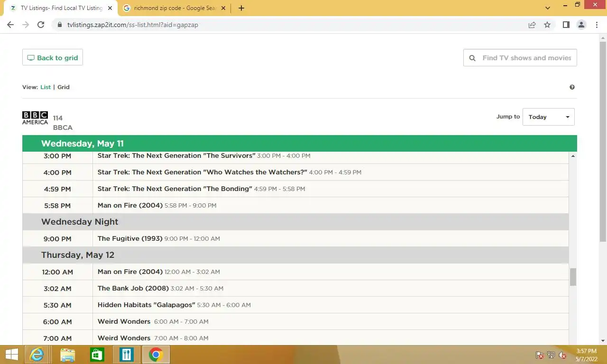This screenshot has height=364, width=607.
Task: Go back to the previous page
Action: click(x=10, y=25)
